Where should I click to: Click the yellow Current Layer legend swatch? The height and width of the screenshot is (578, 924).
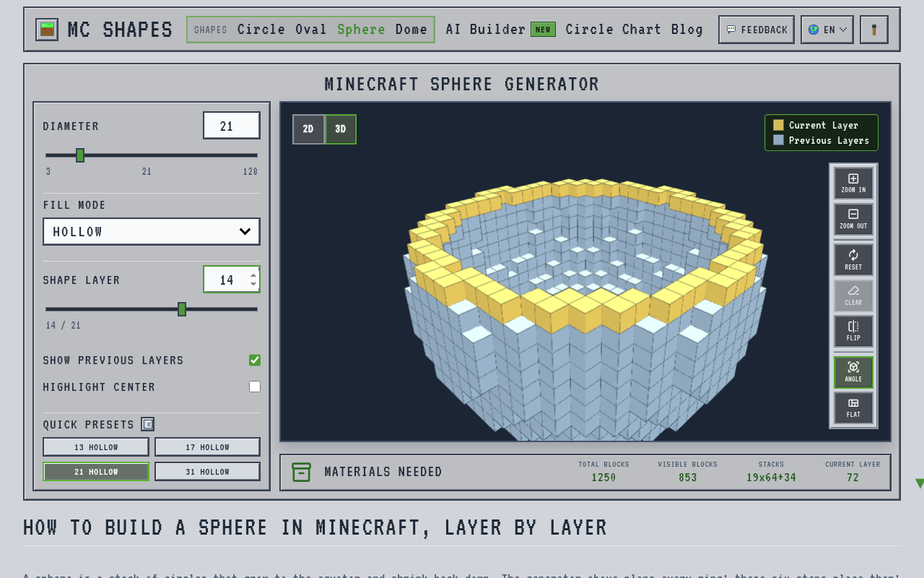[778, 125]
